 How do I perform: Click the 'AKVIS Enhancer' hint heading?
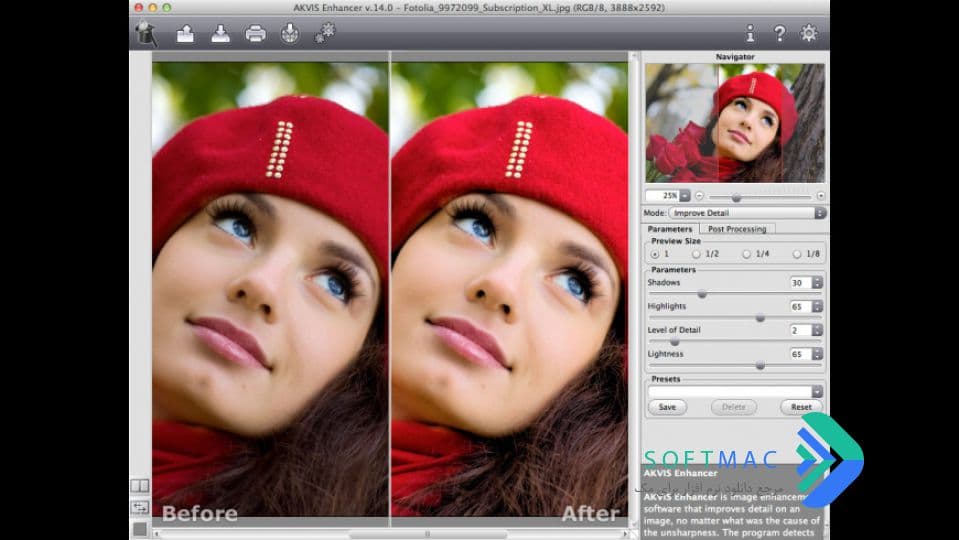[680, 473]
